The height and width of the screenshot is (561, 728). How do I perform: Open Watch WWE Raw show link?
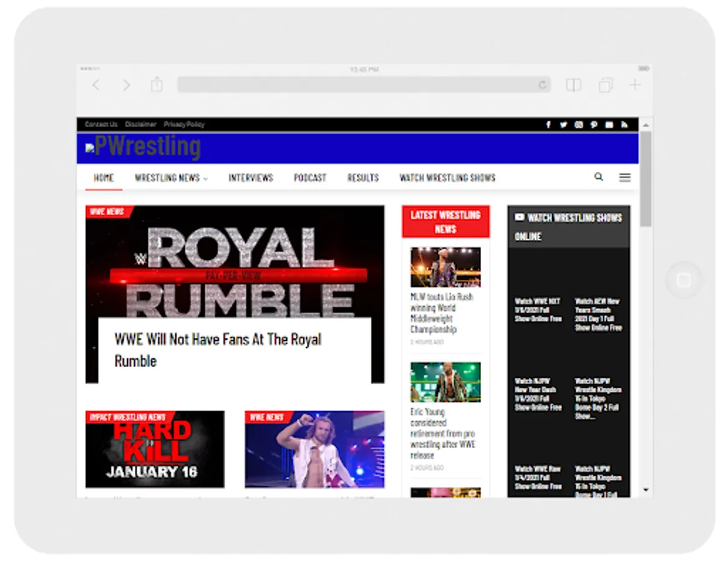pos(538,477)
